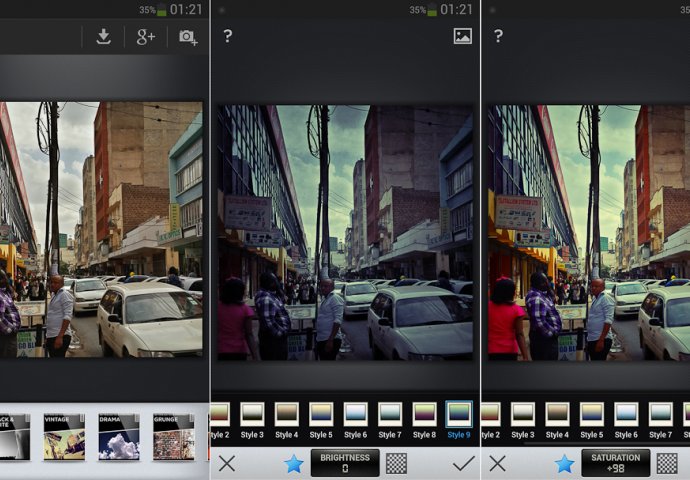Pick the Style 8 preset

(424, 415)
